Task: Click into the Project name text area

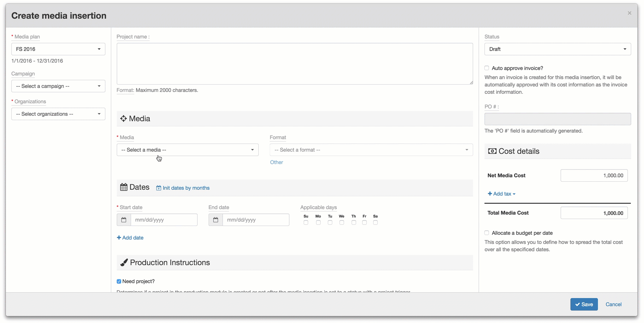Action: pos(295,64)
